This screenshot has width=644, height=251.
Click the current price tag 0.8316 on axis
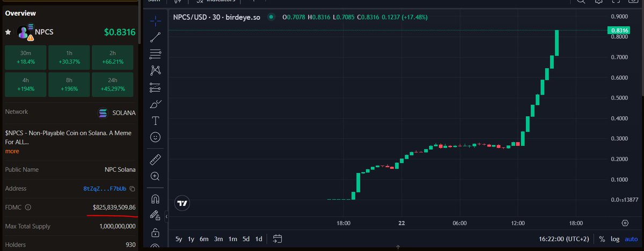pos(619,31)
